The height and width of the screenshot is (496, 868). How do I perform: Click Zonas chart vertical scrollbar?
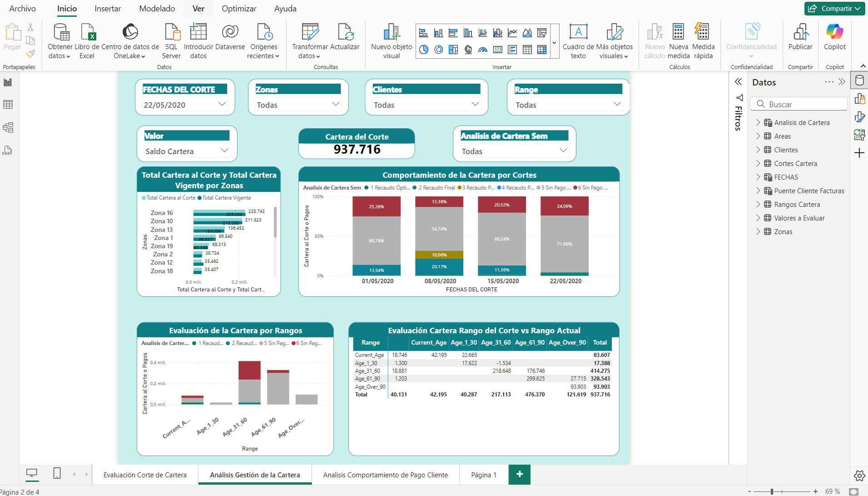[x=275, y=222]
